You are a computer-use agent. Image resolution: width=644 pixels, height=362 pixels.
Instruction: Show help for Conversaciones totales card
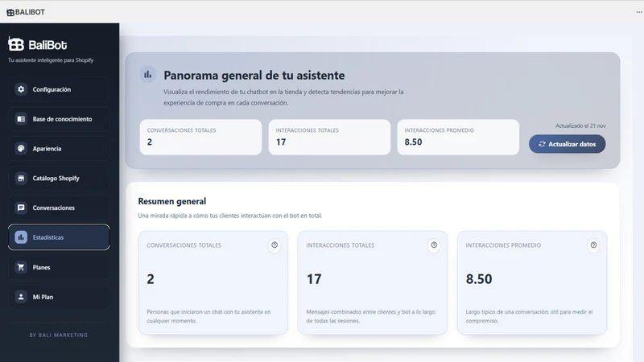[275, 245]
